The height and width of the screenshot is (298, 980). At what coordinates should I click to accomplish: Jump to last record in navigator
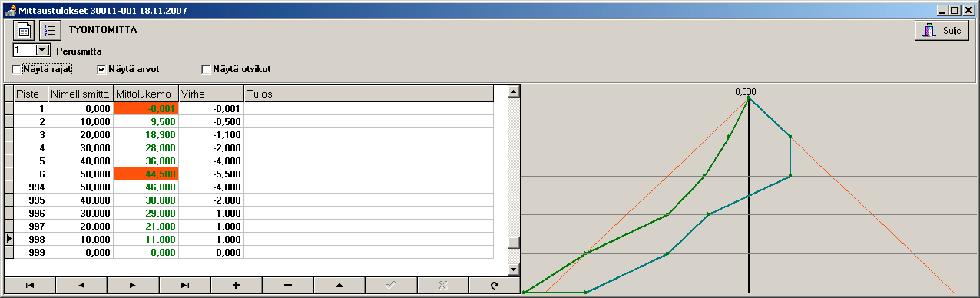tap(184, 285)
